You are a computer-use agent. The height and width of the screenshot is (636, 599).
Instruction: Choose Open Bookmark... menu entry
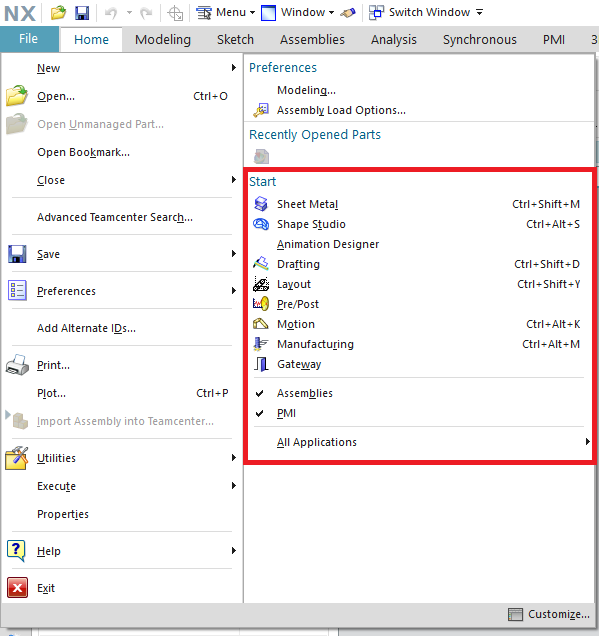coord(84,152)
